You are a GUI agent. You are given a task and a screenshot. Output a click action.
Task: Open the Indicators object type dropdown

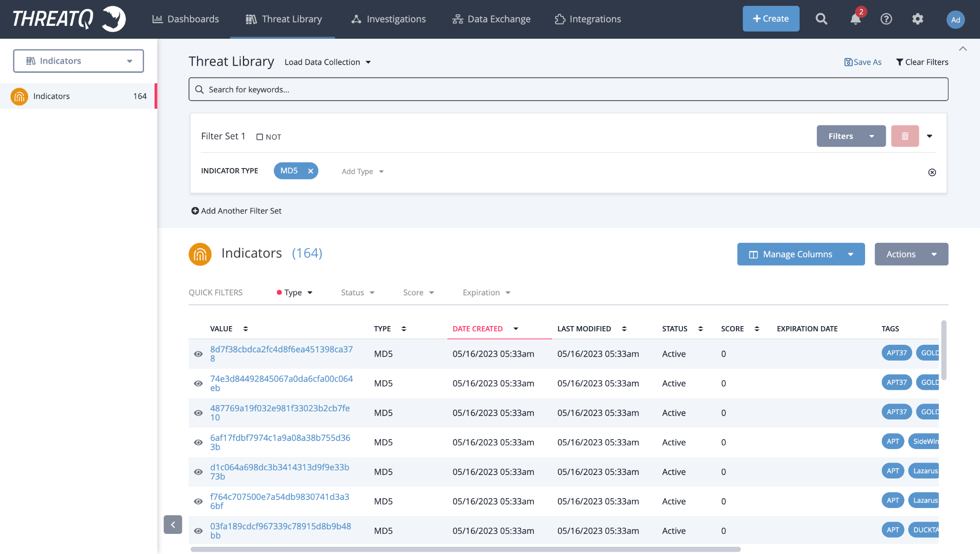point(78,61)
